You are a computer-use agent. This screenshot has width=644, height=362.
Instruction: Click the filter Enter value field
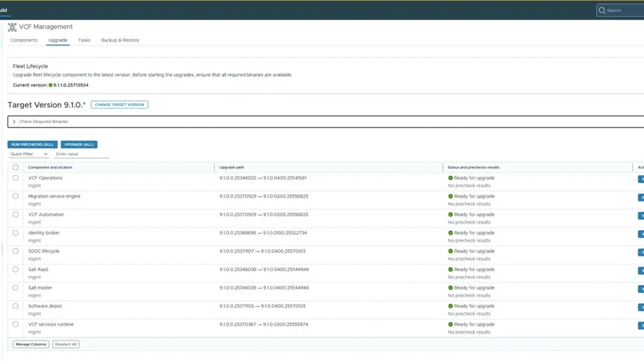pyautogui.click(x=82, y=154)
